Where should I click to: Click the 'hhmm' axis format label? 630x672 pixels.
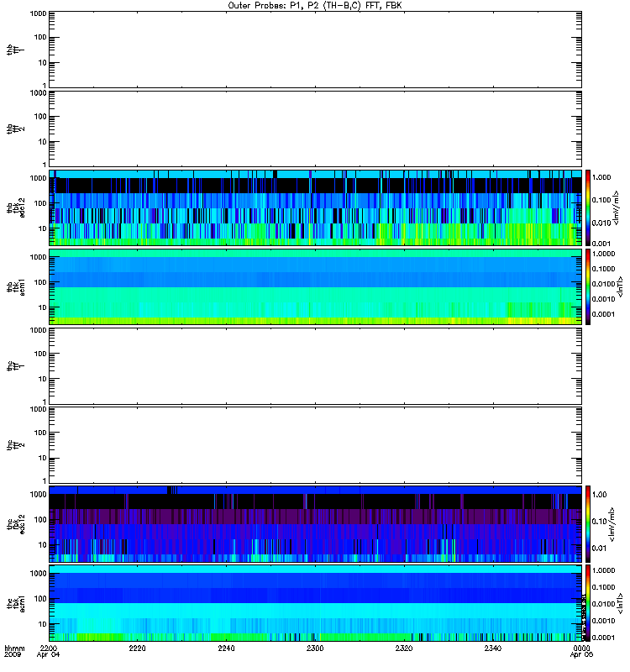[14, 648]
